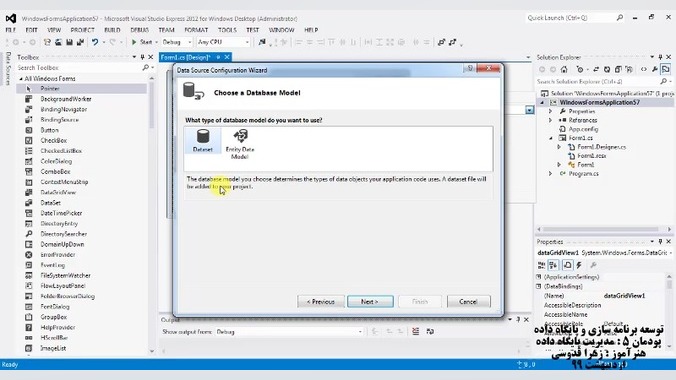
Task: Click the Previous button in the wizard
Action: 321,301
